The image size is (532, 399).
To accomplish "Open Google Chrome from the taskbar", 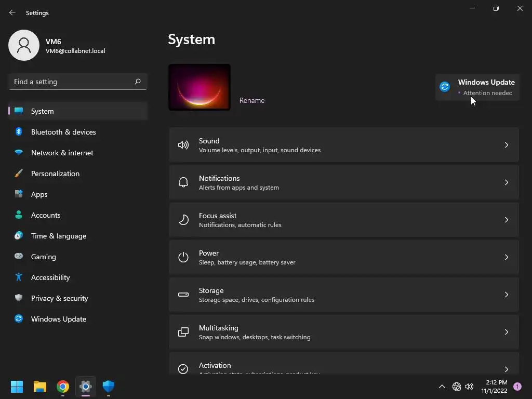I will coord(63,387).
